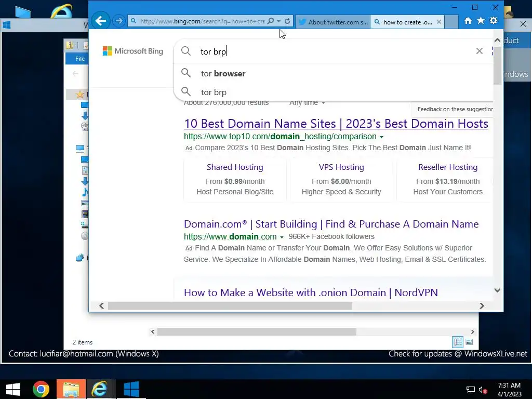Open the network icon in system tray
Image resolution: width=532 pixels, height=399 pixels.
click(470, 390)
